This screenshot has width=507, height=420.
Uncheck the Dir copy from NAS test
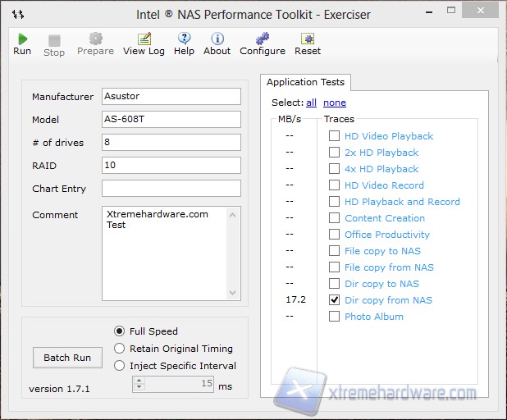(334, 300)
